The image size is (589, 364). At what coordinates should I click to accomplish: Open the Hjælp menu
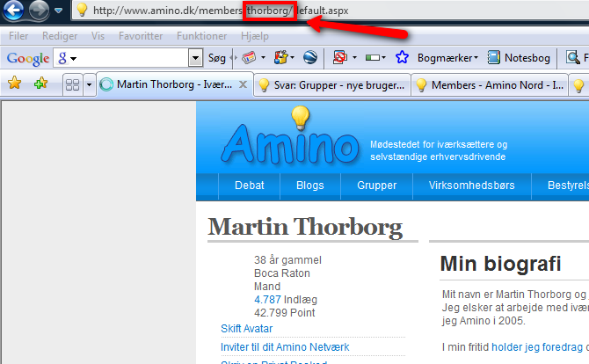tap(255, 36)
